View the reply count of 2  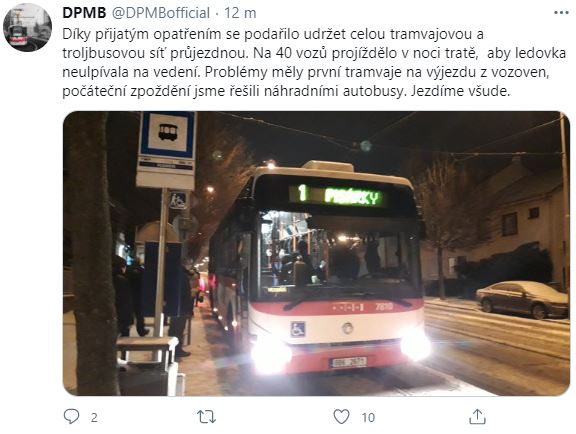[x=94, y=417]
